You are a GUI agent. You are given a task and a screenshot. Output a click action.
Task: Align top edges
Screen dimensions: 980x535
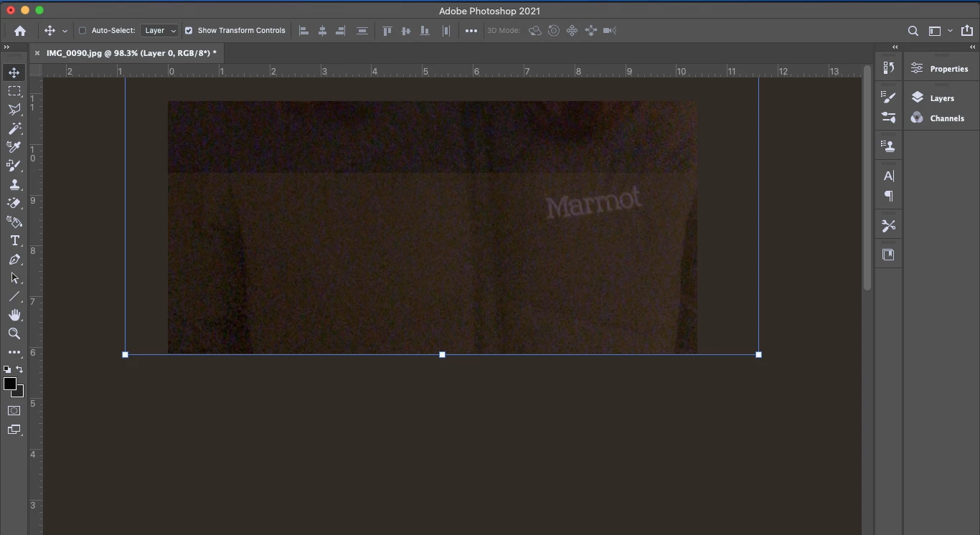pos(387,31)
